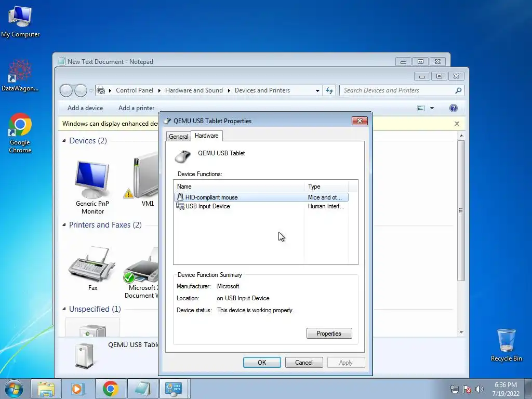This screenshot has height=399, width=532.
Task: Expand Hardware and Sound breadcrumb arrow
Action: (x=229, y=90)
